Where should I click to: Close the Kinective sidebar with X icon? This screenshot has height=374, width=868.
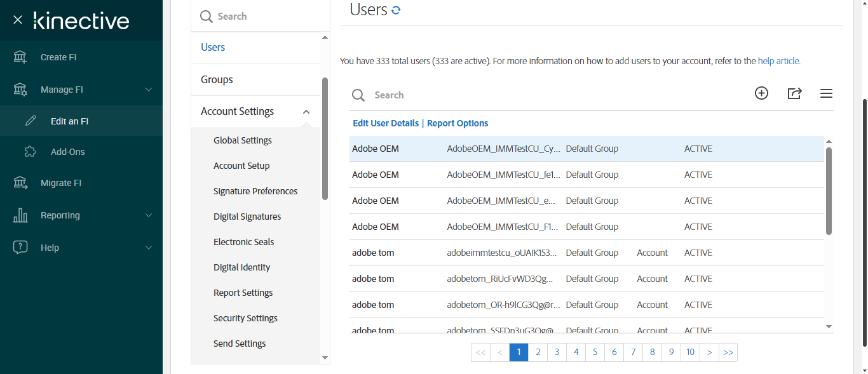pos(18,20)
